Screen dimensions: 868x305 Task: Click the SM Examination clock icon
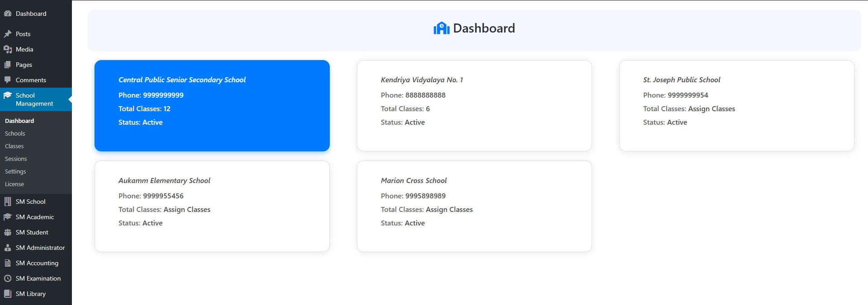(8, 278)
